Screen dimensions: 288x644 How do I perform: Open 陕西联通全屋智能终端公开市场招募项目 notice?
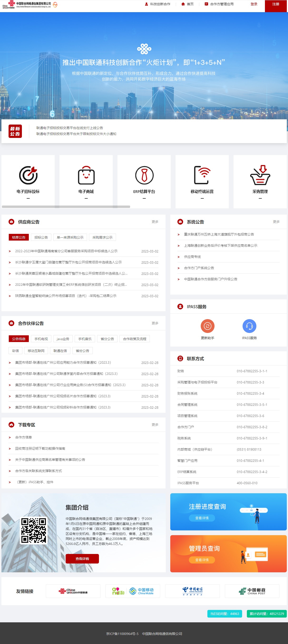[66, 296]
